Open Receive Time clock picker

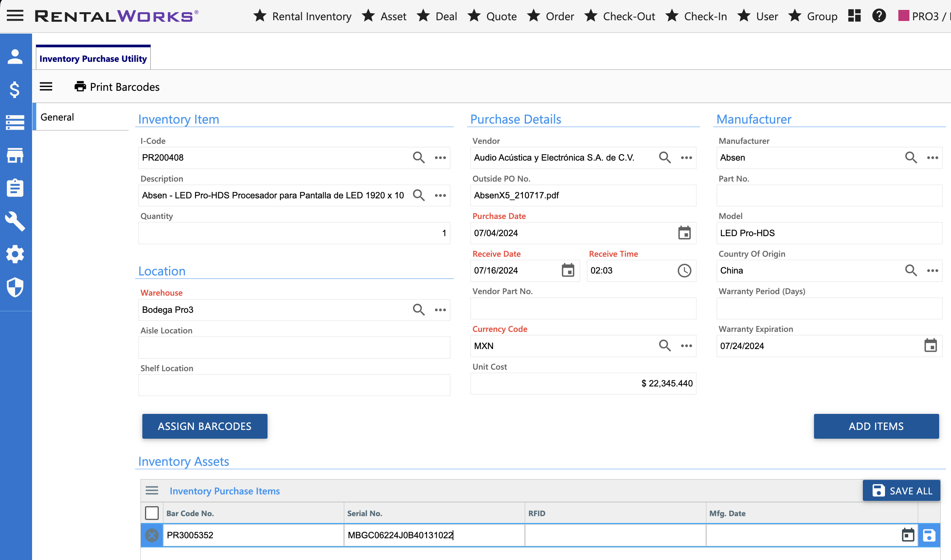(x=684, y=270)
